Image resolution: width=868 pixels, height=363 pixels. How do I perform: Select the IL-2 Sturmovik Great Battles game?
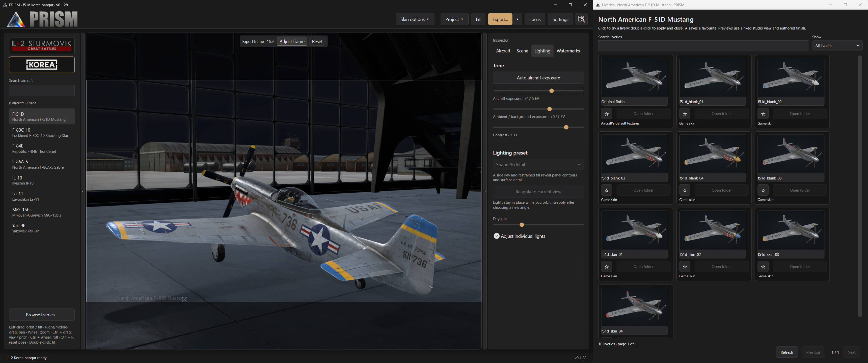point(42,45)
